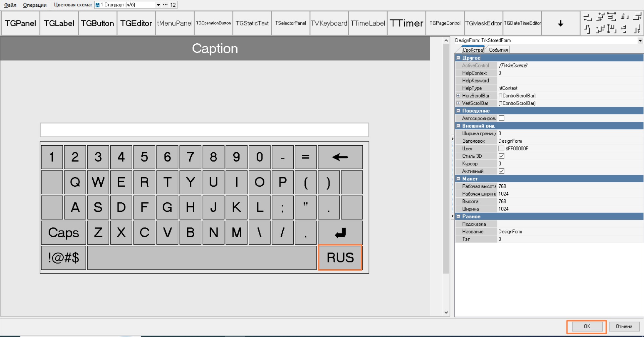
Task: Click the align bottom edges icon
Action: click(637, 29)
